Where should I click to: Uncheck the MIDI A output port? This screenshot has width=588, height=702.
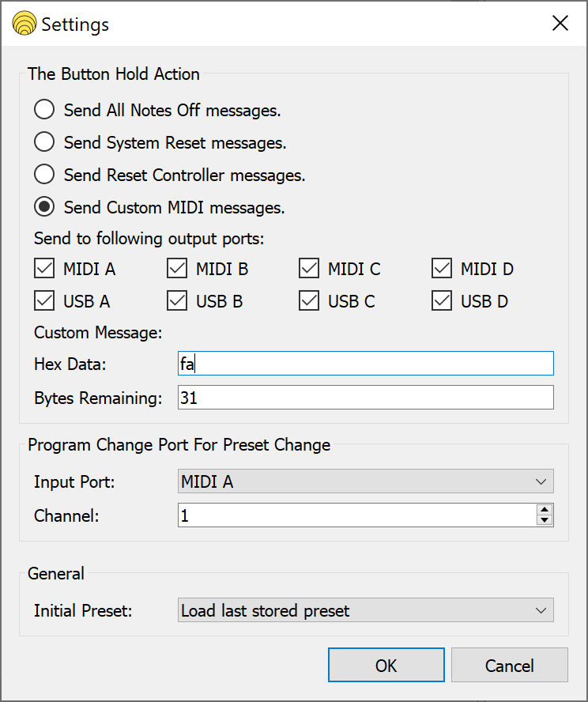(44, 269)
